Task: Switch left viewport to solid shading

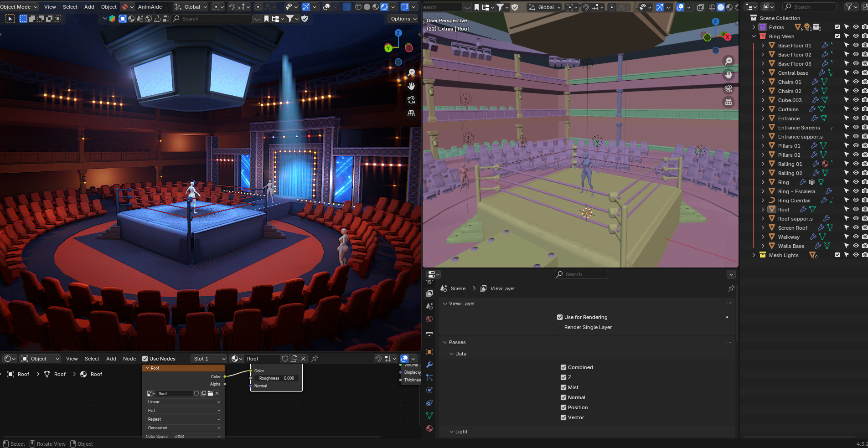Action: (367, 7)
